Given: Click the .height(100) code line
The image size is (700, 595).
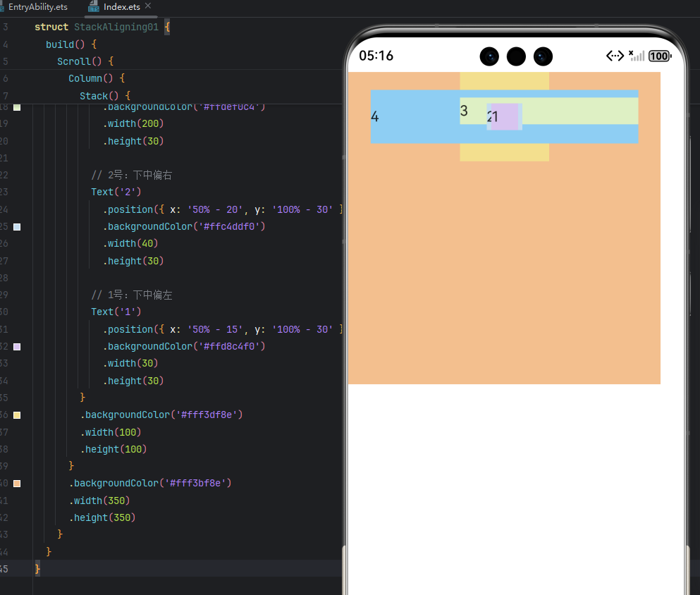Looking at the screenshot, I should tap(113, 449).
